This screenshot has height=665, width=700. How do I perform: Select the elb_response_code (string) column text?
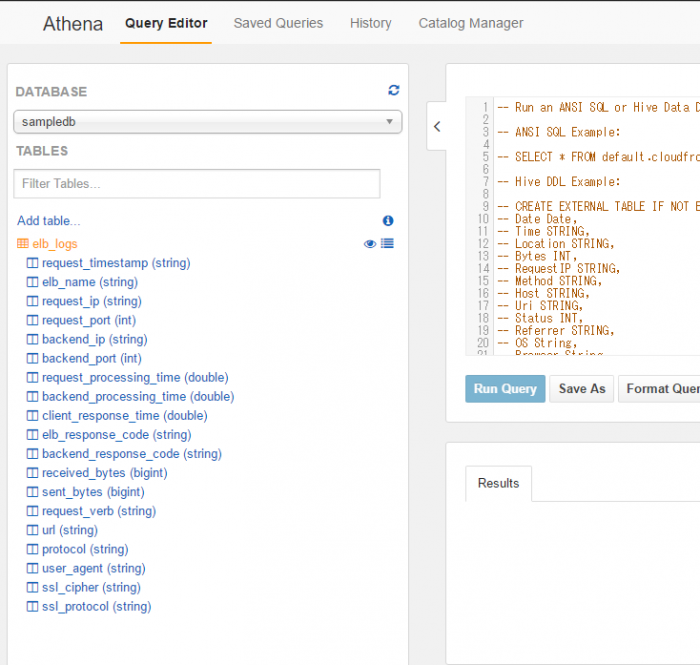(x=117, y=435)
